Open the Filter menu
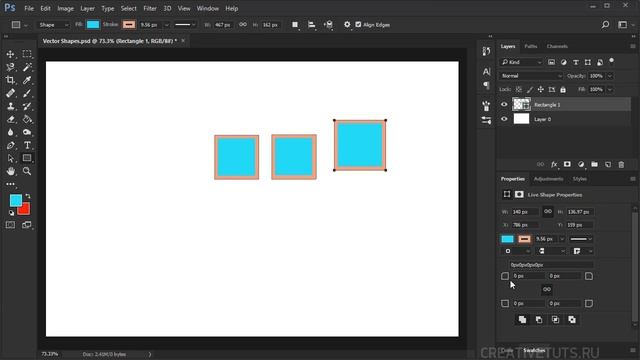The image size is (640, 360). tap(150, 8)
